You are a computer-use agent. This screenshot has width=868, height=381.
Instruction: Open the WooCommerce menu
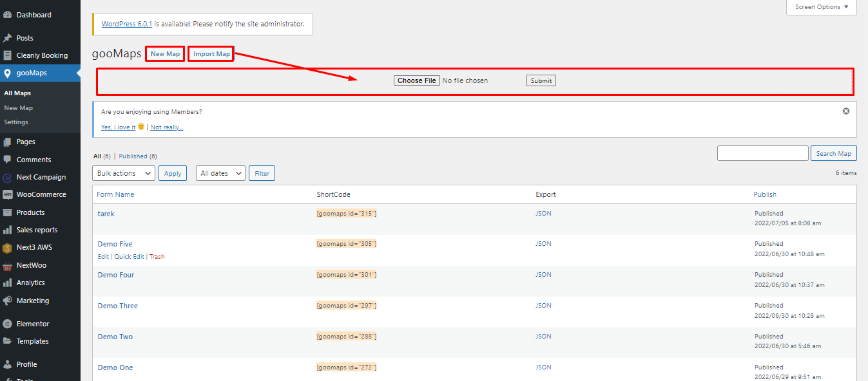[x=40, y=194]
